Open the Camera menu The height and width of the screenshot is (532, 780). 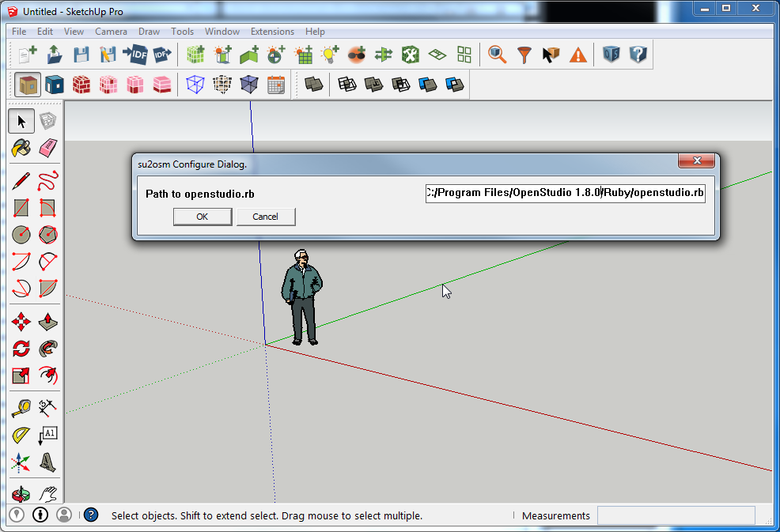click(x=111, y=32)
